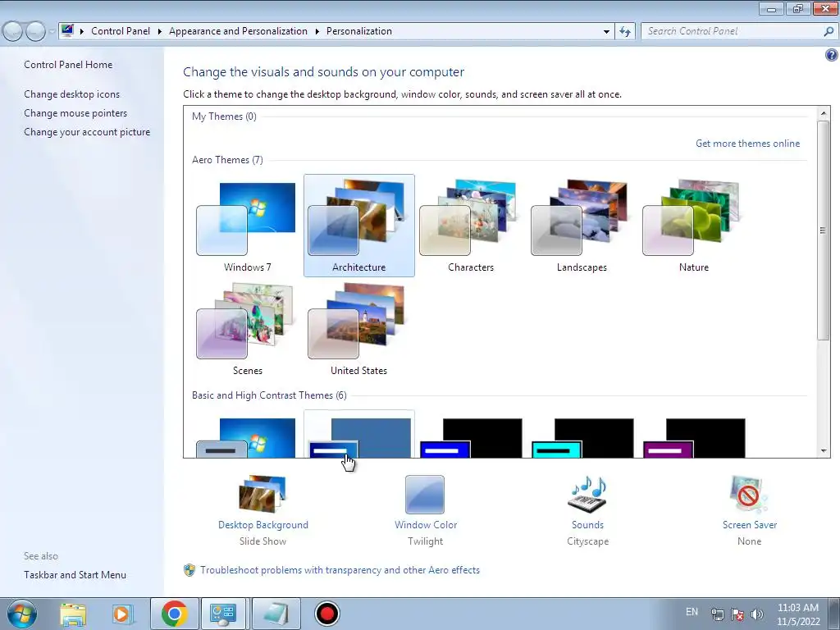Open the Help question mark button
The height and width of the screenshot is (630, 840).
[x=832, y=55]
